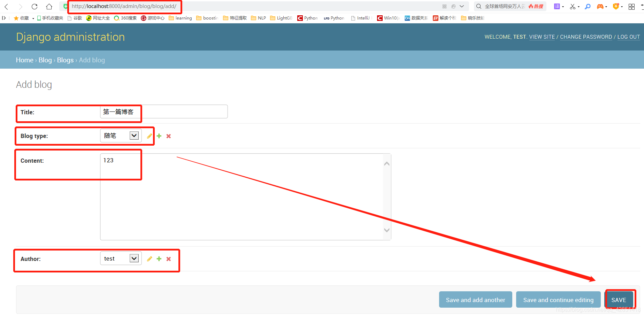Click the CHANGE PASSWORD link
The image size is (644, 316).
(x=586, y=37)
